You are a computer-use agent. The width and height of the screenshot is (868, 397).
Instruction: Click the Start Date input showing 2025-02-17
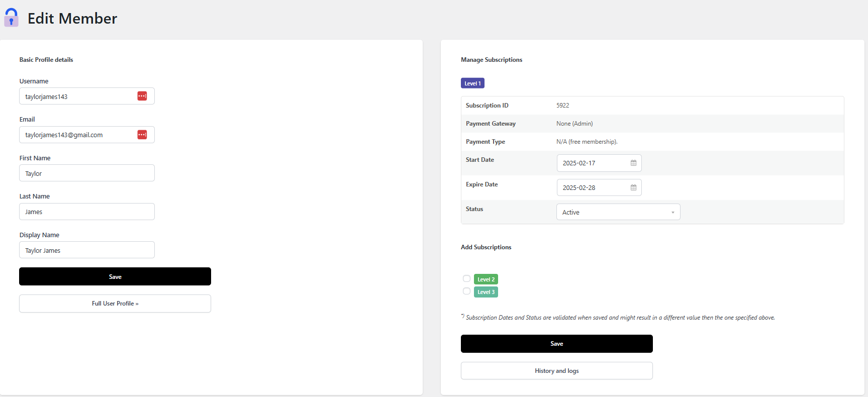tap(593, 163)
